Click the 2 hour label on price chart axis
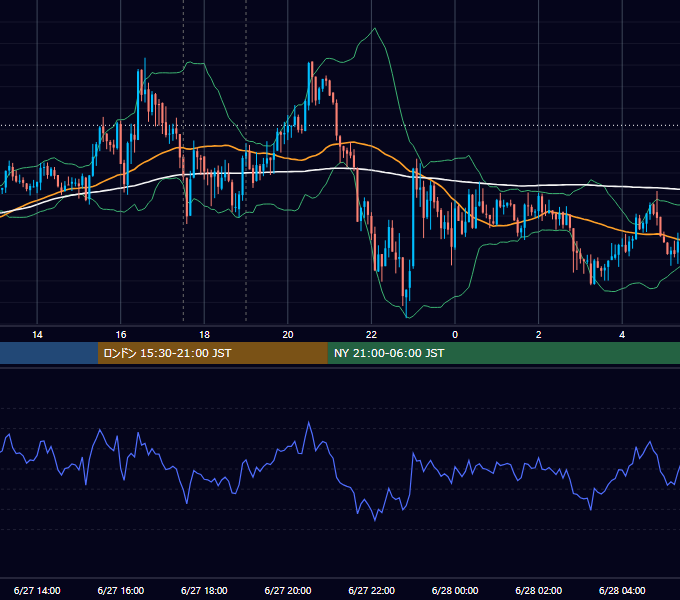 539,335
